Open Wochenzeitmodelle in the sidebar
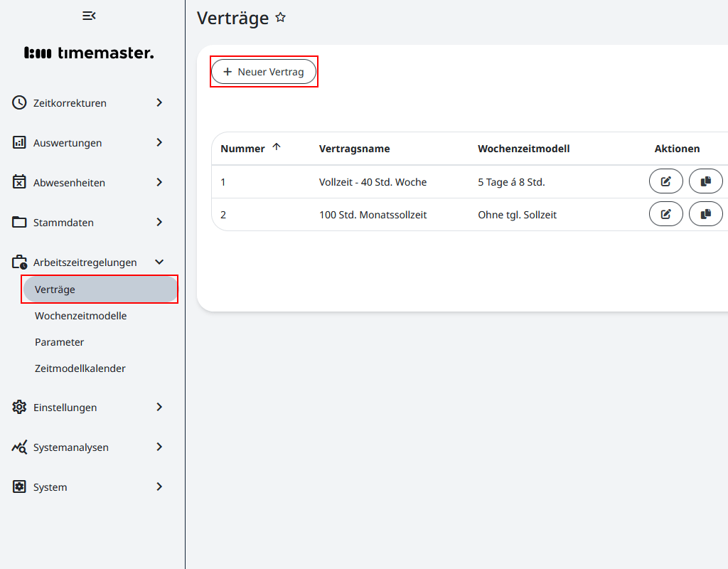The image size is (728, 569). point(80,315)
